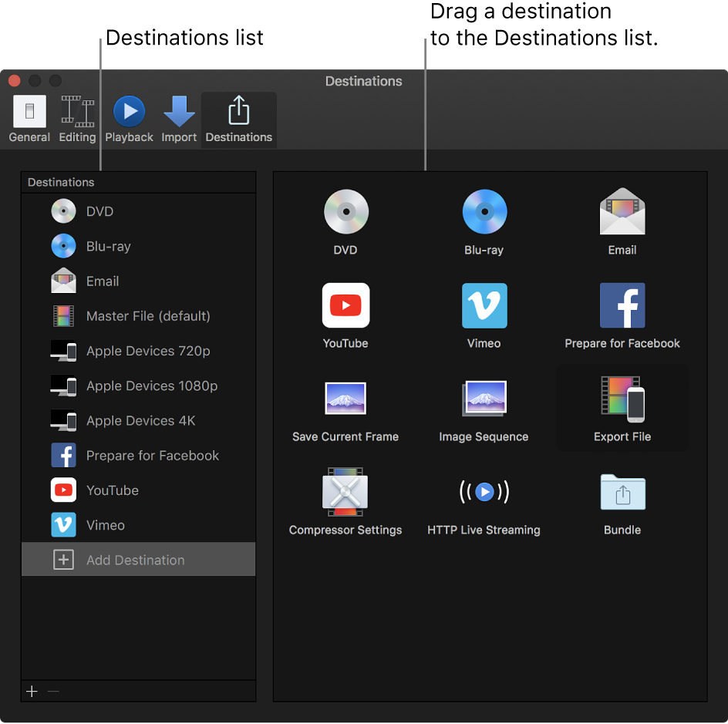Click the Compressor Settings icon
Screen dimensions: 728x724
345,492
